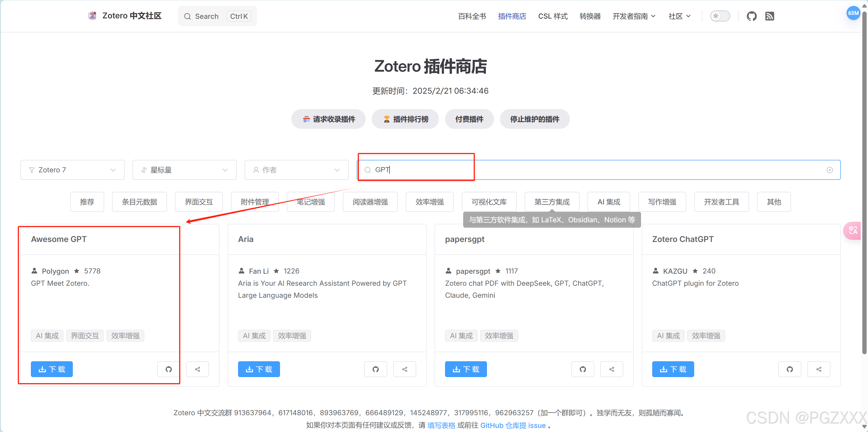Click the share icon on Zotero ChatGPT card
Screen dimensions: 868x432
[x=819, y=369]
